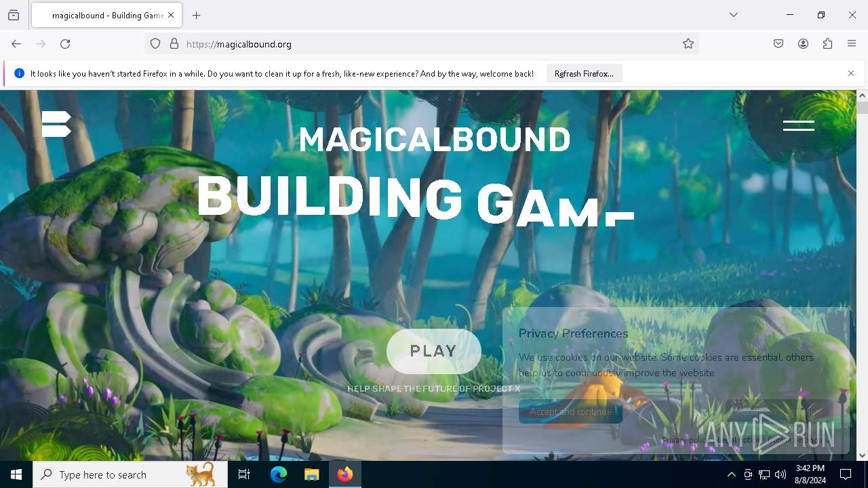
Task: Open the Extensions menu
Action: [827, 44]
